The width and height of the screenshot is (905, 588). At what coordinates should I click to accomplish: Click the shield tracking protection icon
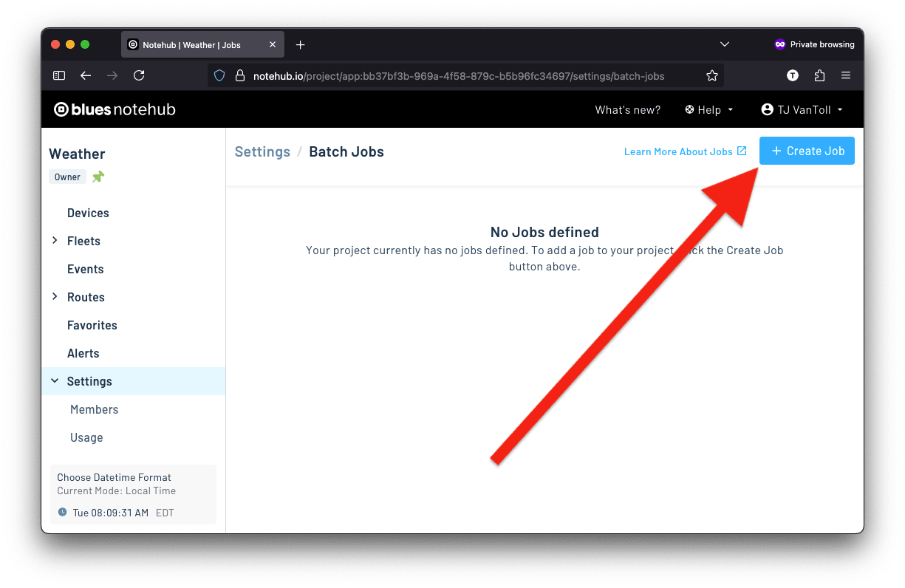[x=219, y=75]
